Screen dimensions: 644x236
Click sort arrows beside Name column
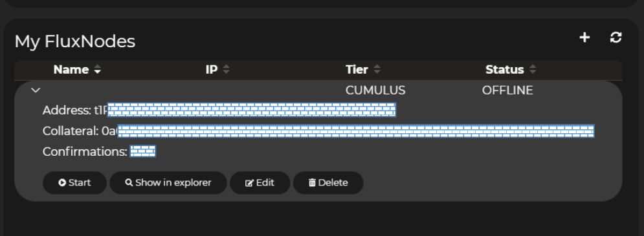point(97,70)
